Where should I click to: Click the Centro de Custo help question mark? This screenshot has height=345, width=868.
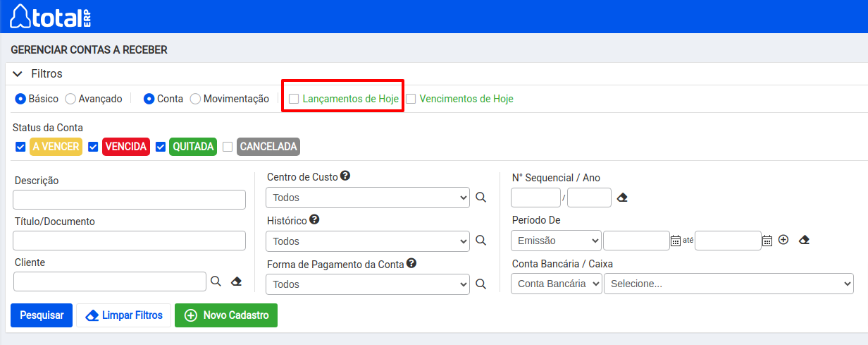[x=345, y=176]
